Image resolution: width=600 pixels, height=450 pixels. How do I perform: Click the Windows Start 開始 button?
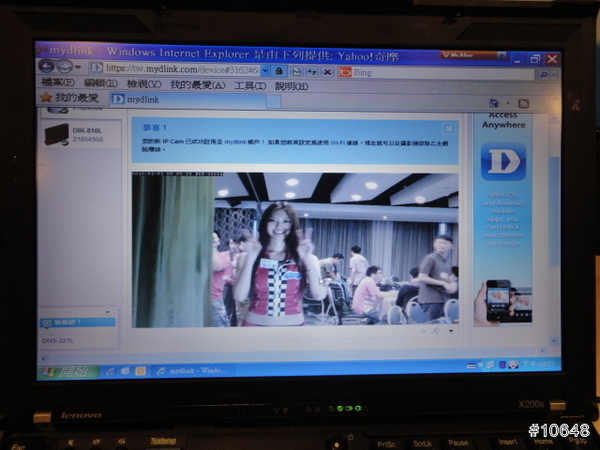[66, 371]
